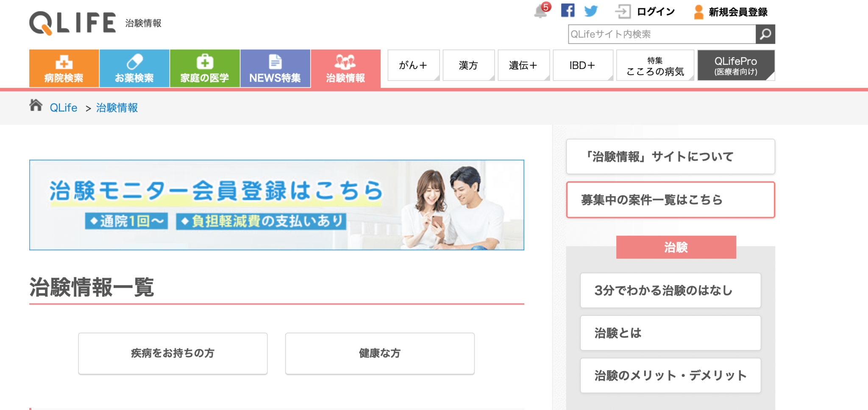Image resolution: width=868 pixels, height=410 pixels.
Task: Switch to the 漢方 tab
Action: (x=469, y=65)
